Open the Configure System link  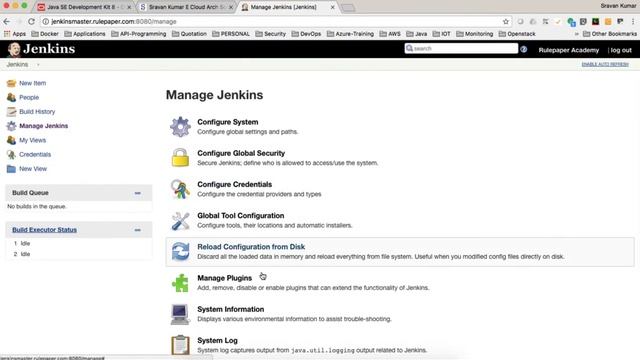228,122
